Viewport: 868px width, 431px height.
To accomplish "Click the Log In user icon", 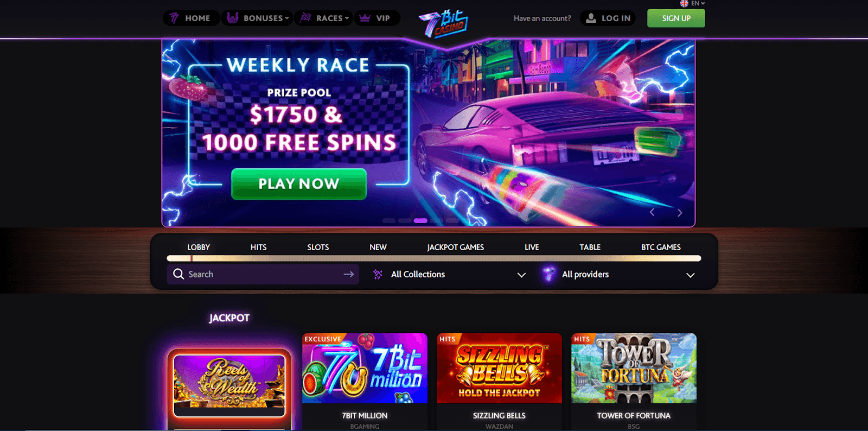I will click(591, 18).
